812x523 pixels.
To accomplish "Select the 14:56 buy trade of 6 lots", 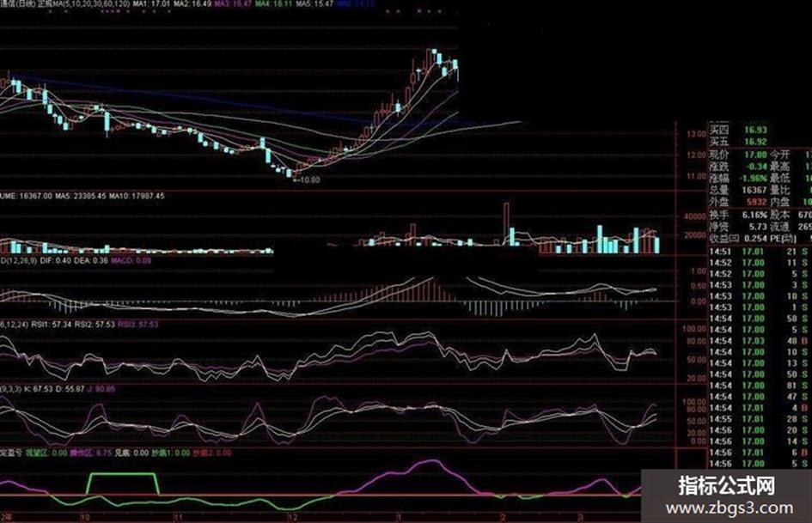I will tap(760, 453).
